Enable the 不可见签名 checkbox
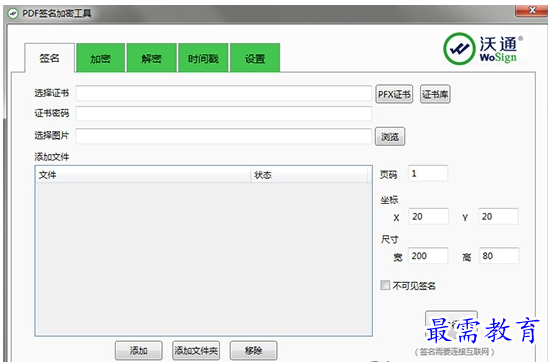Screen dimensions: 548x362 (x=385, y=285)
